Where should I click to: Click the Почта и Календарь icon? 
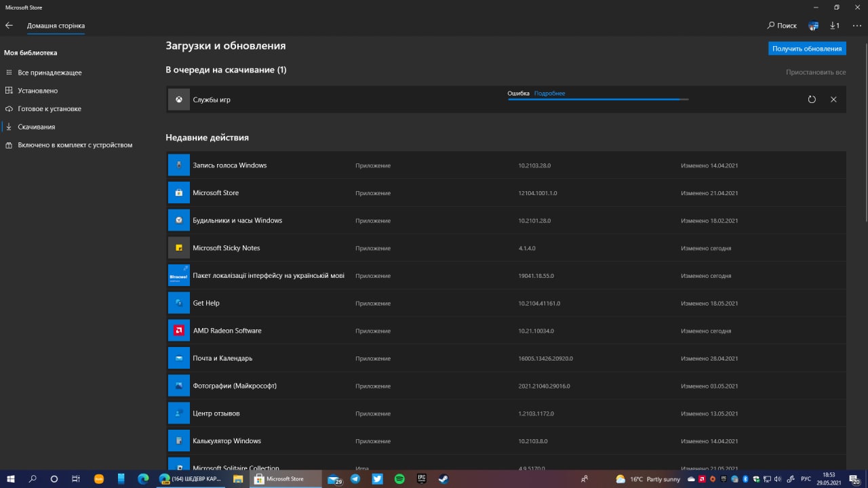pos(178,358)
